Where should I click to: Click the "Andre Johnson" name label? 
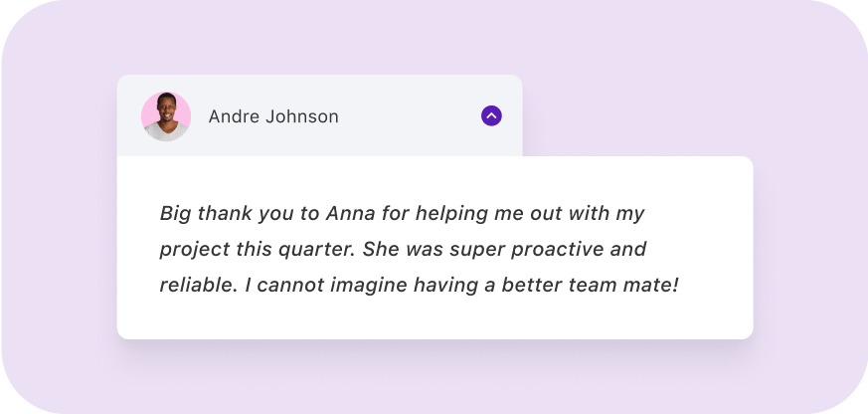tap(273, 117)
